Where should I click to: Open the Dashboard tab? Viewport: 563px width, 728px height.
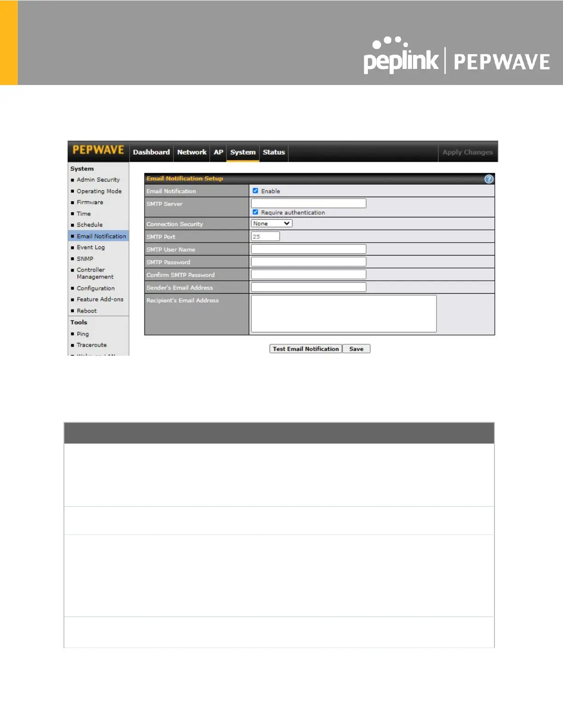(x=151, y=152)
